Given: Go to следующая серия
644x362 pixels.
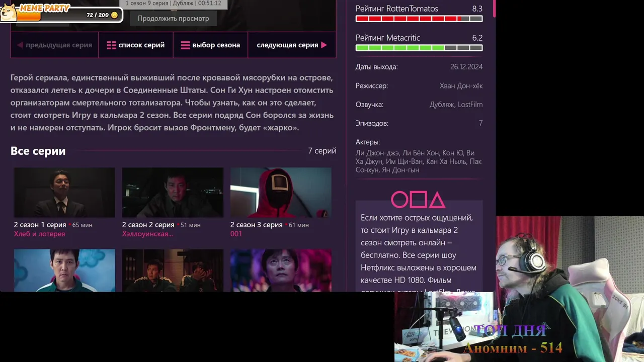Looking at the screenshot, I should [x=292, y=45].
